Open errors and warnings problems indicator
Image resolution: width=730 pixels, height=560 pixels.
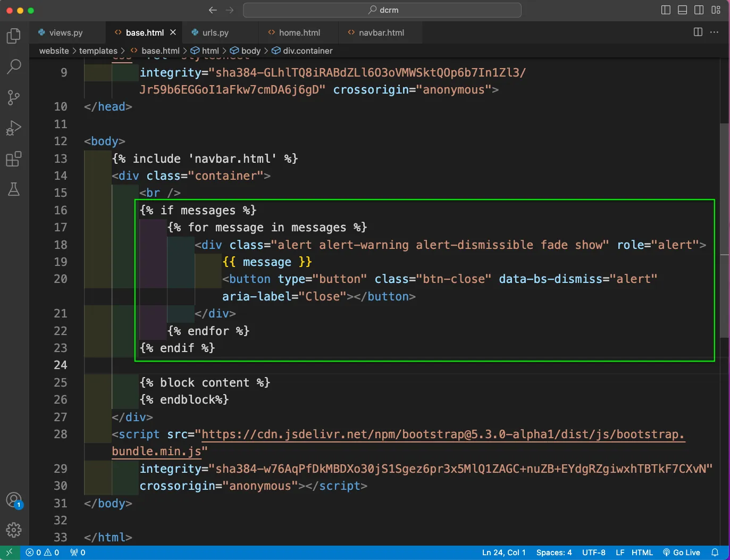(x=43, y=553)
